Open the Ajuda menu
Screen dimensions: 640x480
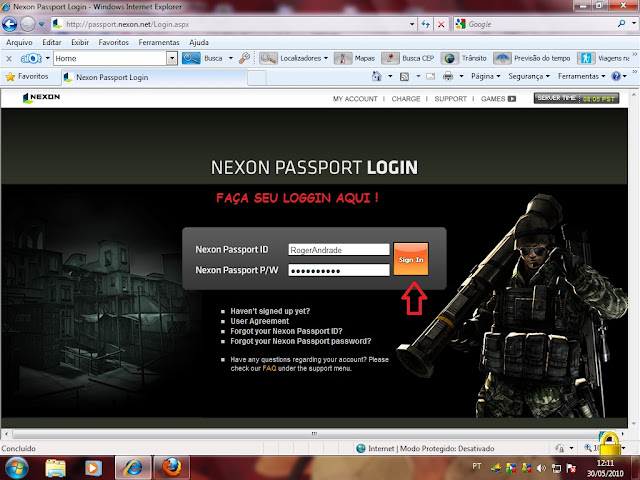[199, 42]
